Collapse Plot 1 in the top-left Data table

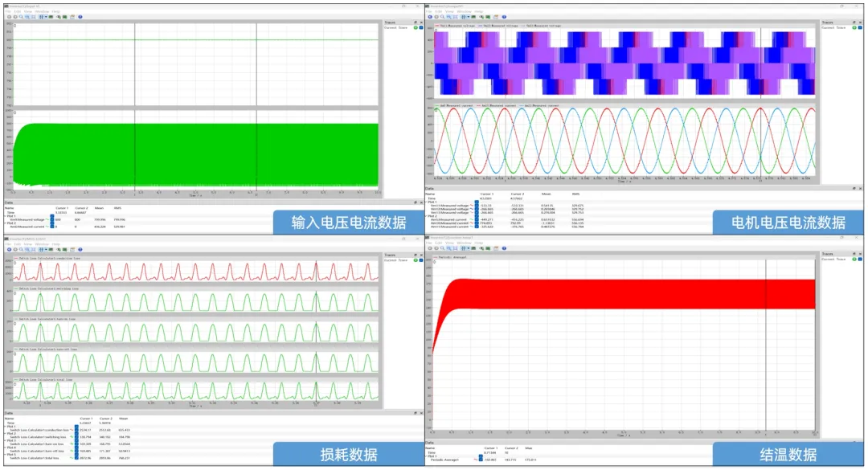tap(6, 215)
